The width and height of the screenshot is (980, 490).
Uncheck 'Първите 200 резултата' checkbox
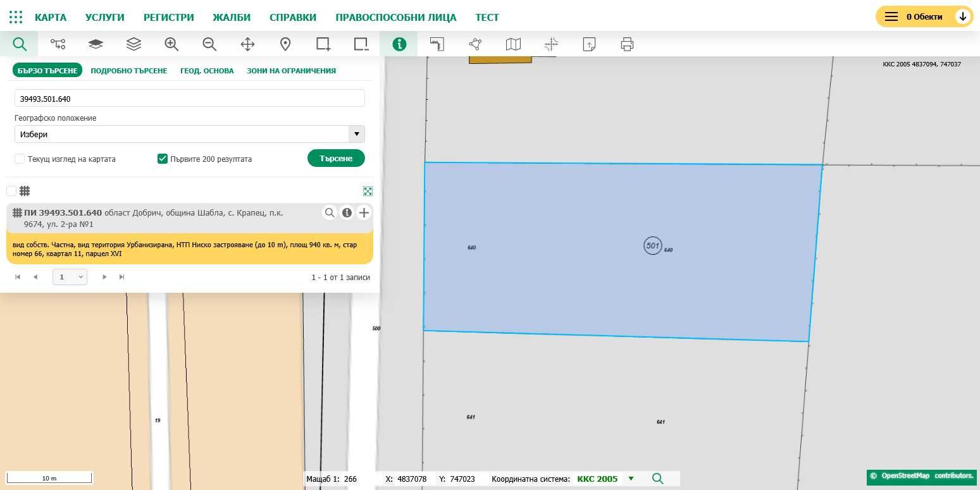(163, 159)
